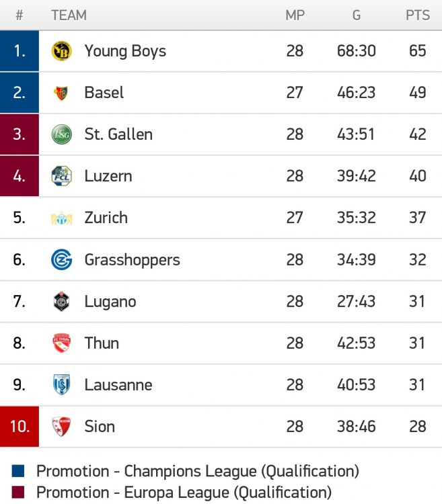Viewport: 442px width, 504px height.
Task: Click the Luzern FCL crest
Action: (61, 176)
